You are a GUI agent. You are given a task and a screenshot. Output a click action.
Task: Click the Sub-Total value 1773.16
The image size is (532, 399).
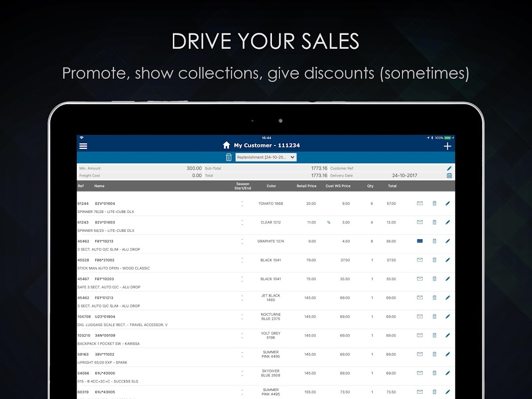tap(319, 168)
